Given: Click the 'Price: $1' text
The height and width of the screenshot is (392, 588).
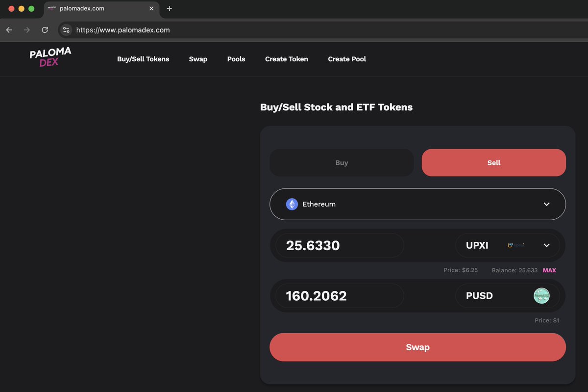Looking at the screenshot, I should pos(547,320).
